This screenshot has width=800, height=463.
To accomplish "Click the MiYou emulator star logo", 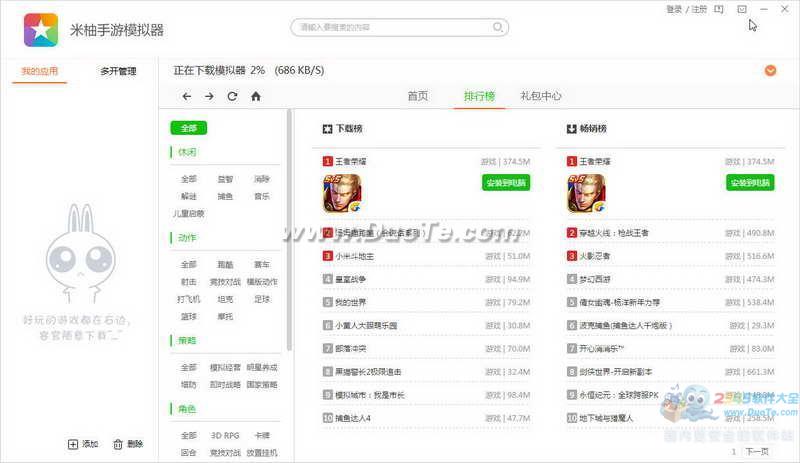I will pyautogui.click(x=41, y=30).
